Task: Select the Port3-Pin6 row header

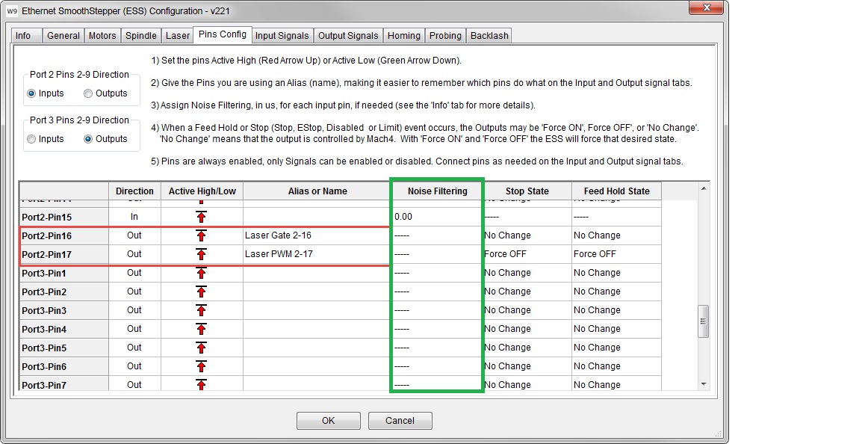Action: (x=64, y=366)
